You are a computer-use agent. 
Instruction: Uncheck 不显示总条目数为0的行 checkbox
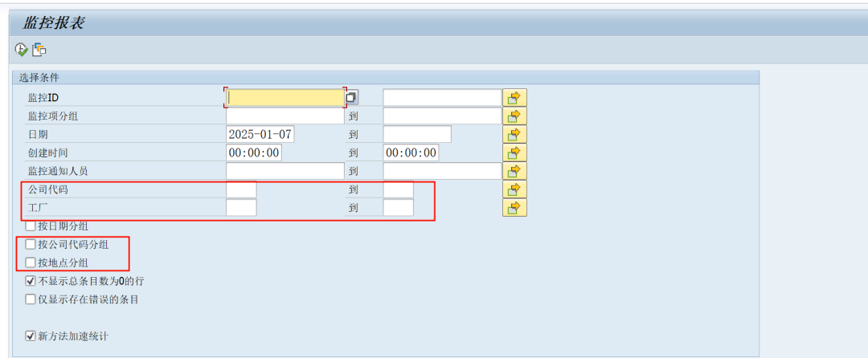(31, 281)
